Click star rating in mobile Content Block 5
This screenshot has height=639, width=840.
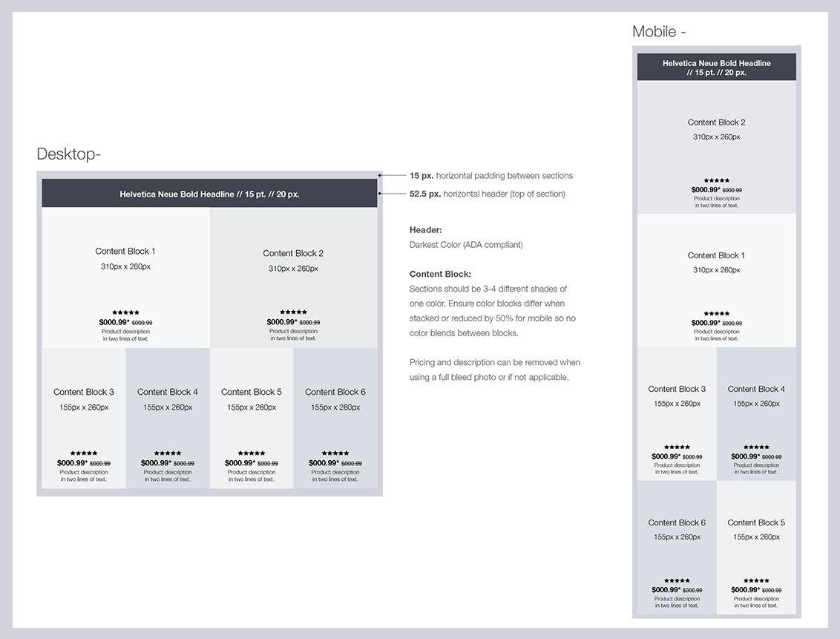coord(756,580)
